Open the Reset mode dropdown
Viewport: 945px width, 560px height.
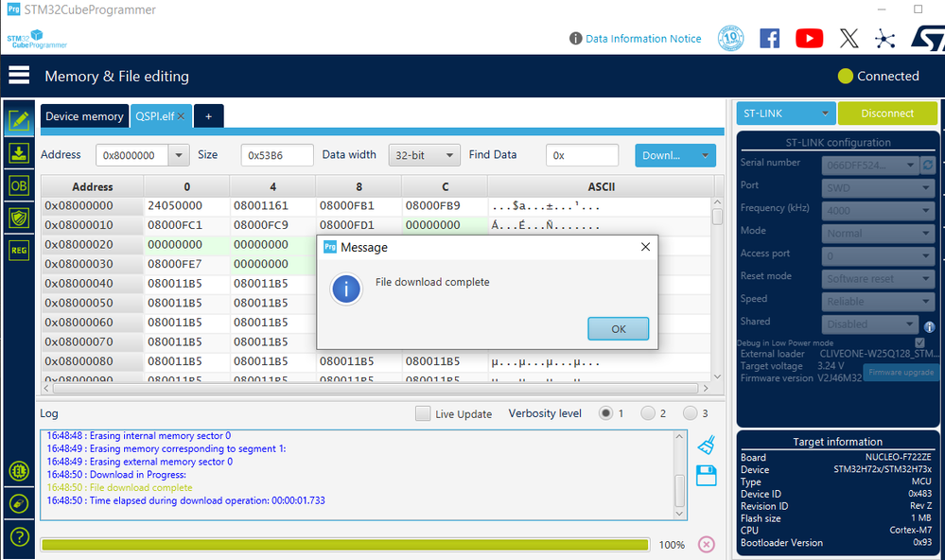pos(878,278)
